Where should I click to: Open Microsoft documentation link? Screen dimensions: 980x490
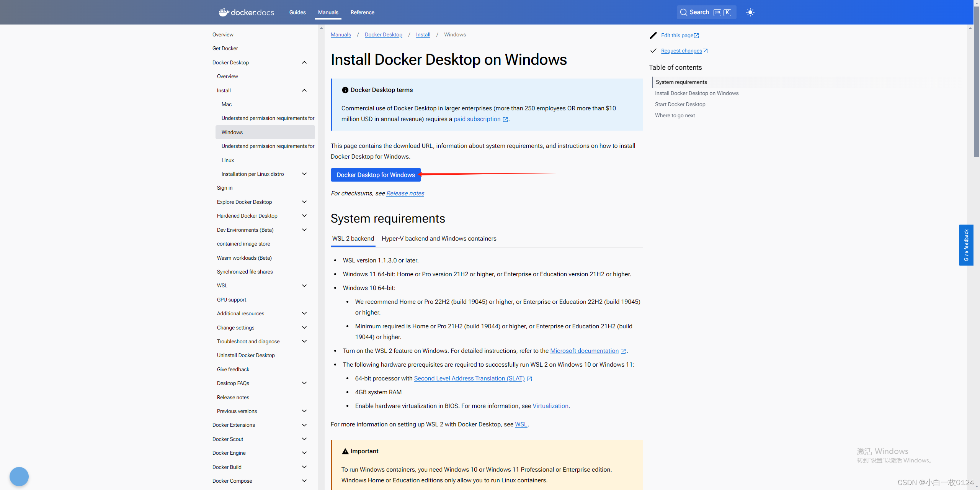click(584, 351)
